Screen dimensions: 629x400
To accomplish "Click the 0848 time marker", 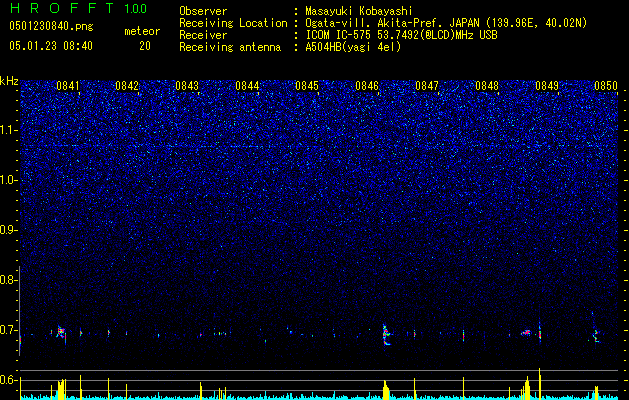I will pos(487,86).
